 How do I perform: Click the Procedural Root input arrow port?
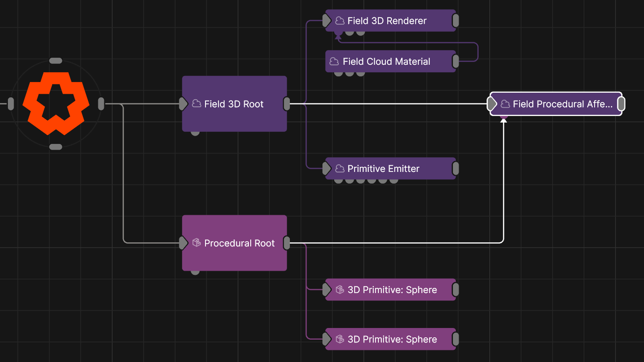coord(184,243)
